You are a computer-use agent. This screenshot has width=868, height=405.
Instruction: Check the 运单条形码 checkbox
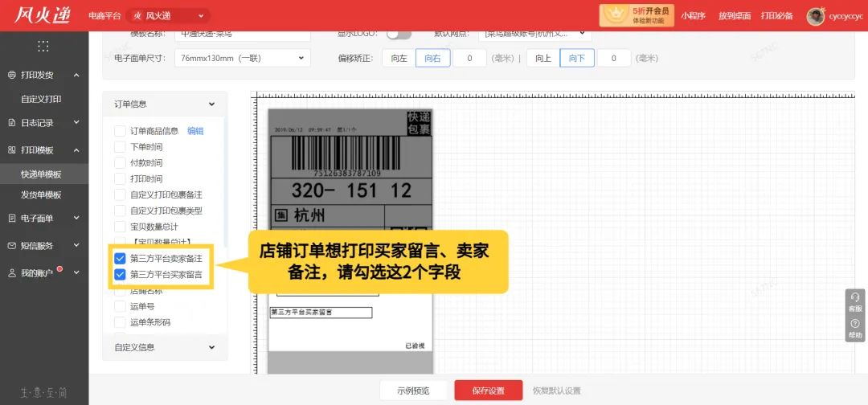pyautogui.click(x=120, y=322)
